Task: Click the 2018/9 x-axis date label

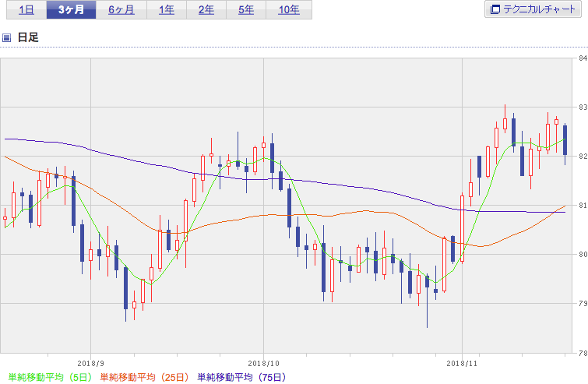Action: [x=90, y=364]
